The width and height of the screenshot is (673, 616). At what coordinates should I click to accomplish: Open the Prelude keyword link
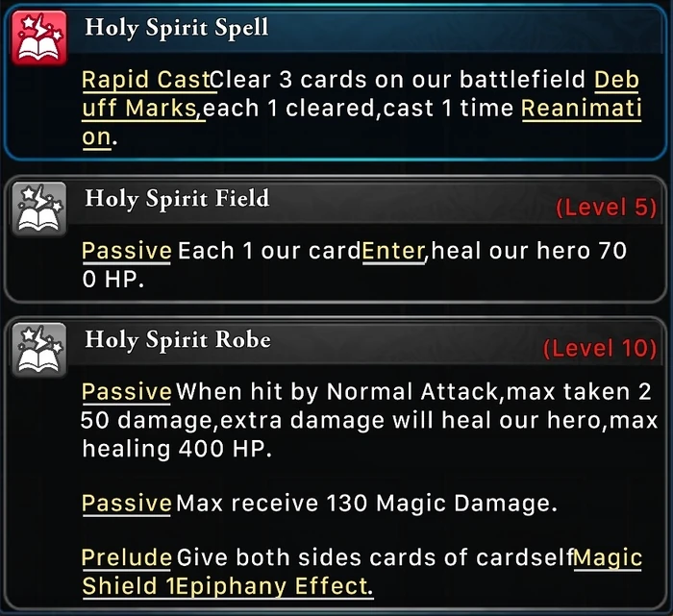(127, 558)
